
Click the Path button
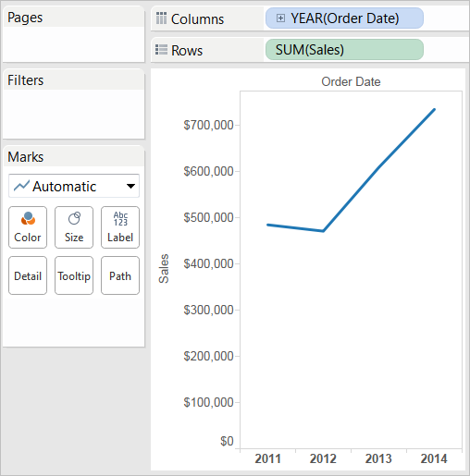120,275
